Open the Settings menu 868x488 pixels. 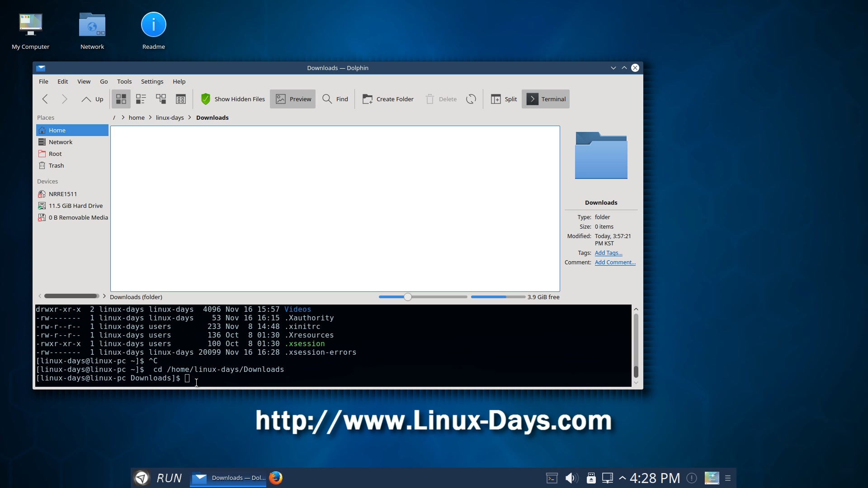pyautogui.click(x=152, y=81)
